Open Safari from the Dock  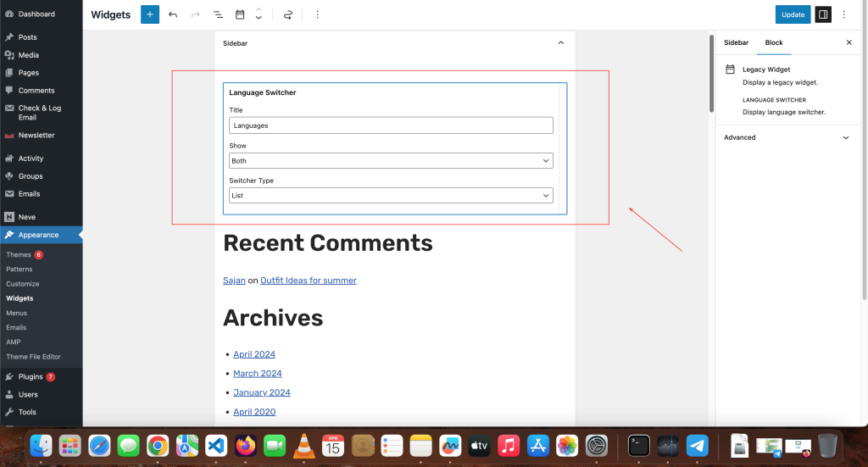click(x=100, y=446)
